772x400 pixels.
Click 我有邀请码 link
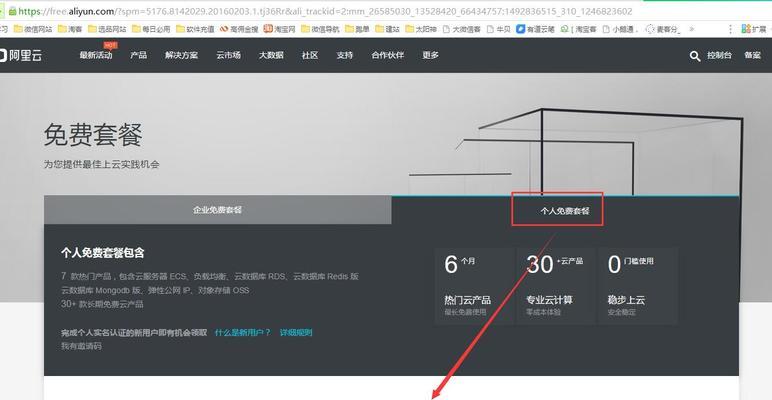pos(81,346)
